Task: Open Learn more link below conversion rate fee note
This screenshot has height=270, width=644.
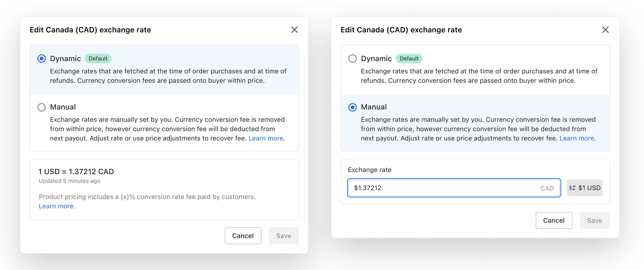Action: click(57, 206)
